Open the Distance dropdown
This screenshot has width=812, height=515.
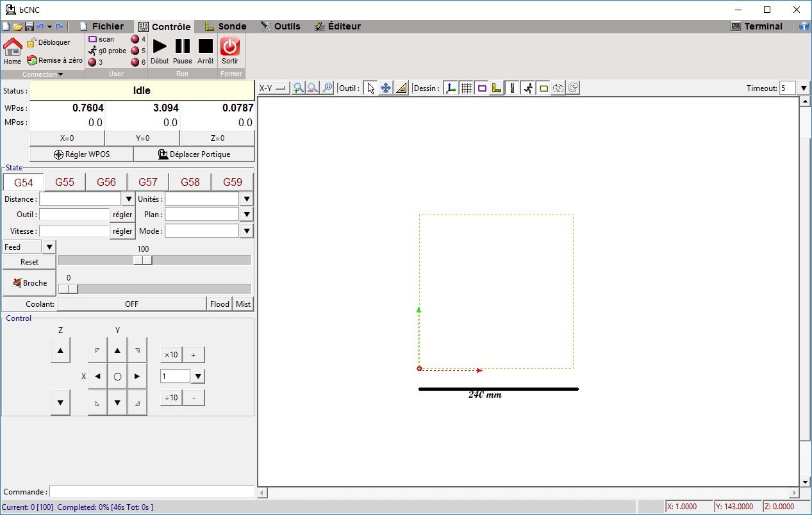(128, 199)
